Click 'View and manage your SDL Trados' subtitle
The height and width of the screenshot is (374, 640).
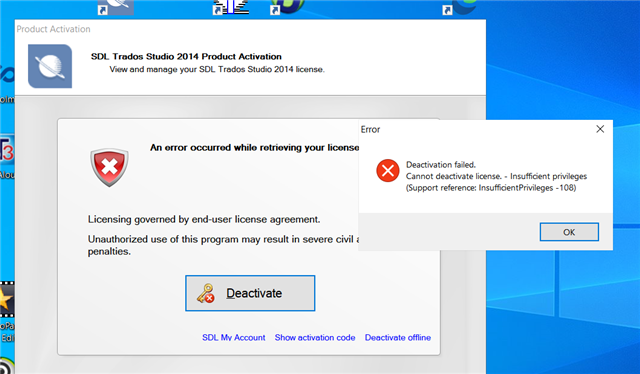pos(217,69)
